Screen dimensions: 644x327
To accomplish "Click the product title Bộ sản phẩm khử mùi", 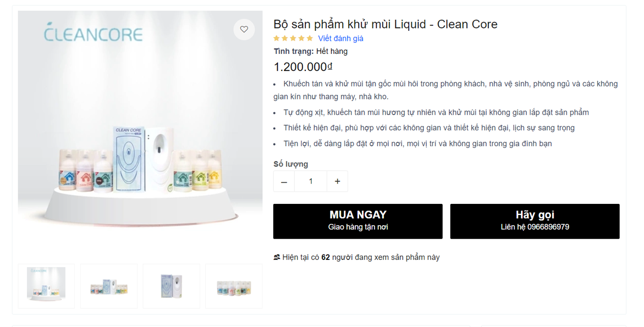I will [385, 24].
